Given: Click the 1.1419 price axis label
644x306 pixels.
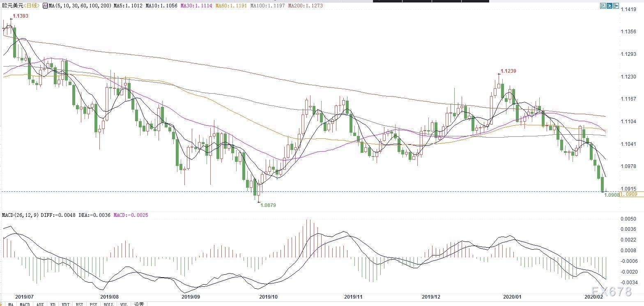Looking at the screenshot, I should (629, 9).
